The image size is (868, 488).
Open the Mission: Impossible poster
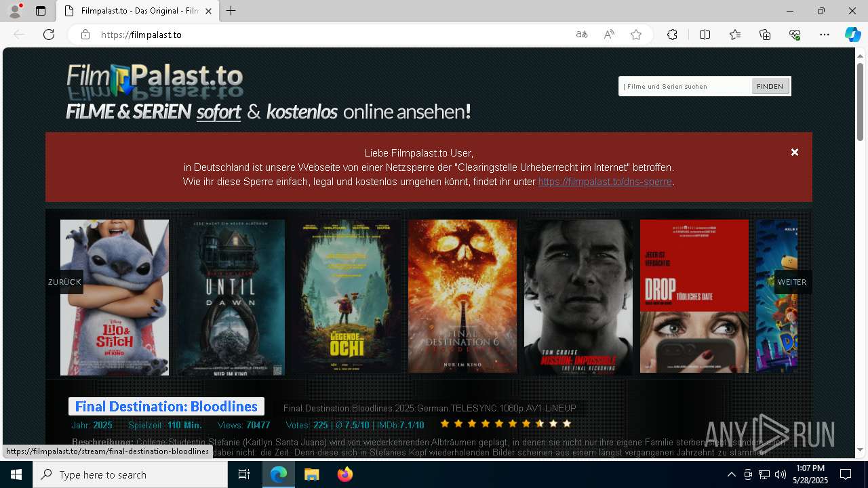578,297
